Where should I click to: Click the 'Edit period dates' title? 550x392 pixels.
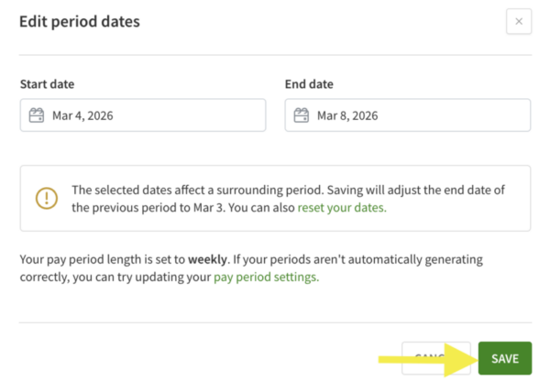pos(80,21)
